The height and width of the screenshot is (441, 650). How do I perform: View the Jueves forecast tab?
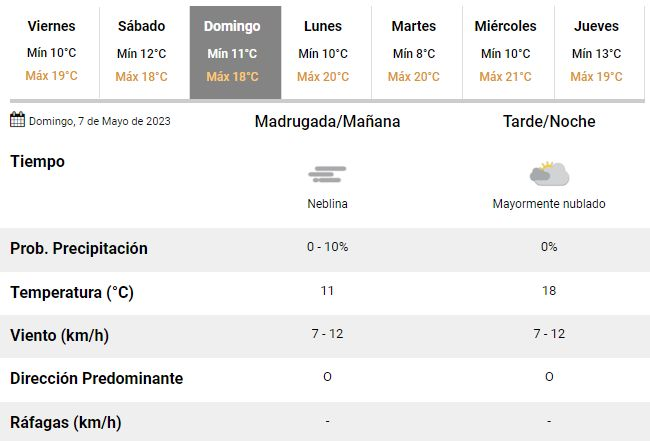coord(596,51)
